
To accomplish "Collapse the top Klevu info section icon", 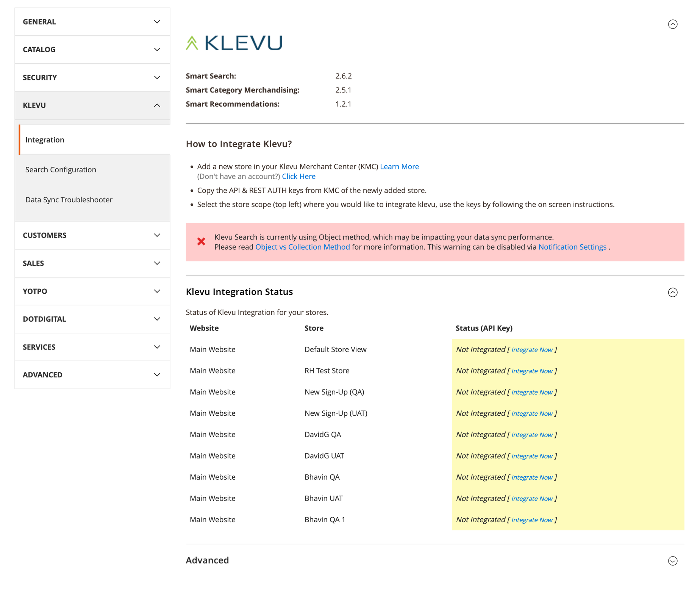I will pos(672,24).
